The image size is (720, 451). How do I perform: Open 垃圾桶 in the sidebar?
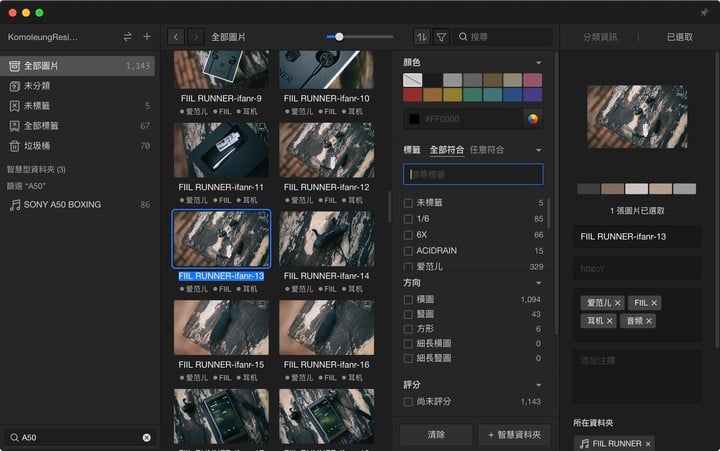[x=78, y=146]
